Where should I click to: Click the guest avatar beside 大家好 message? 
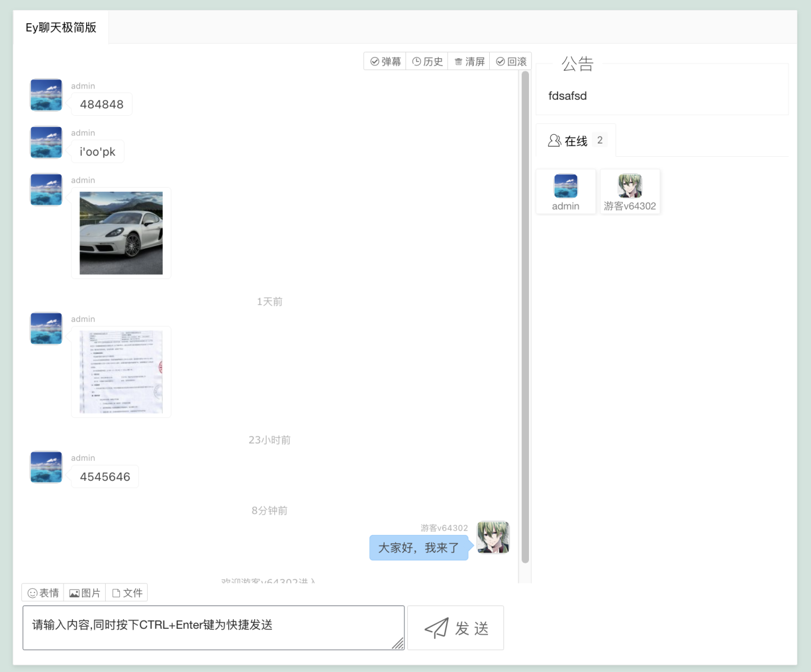coord(493,537)
